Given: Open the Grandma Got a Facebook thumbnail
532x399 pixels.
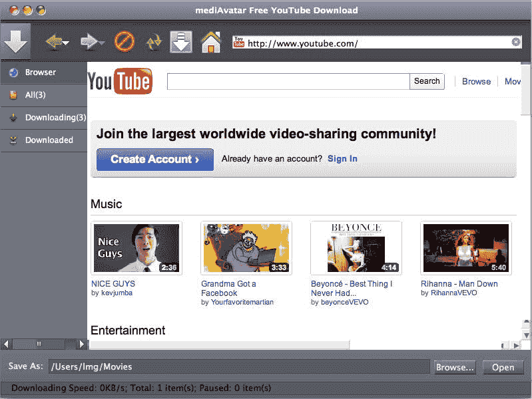Looking at the screenshot, I should tap(246, 248).
